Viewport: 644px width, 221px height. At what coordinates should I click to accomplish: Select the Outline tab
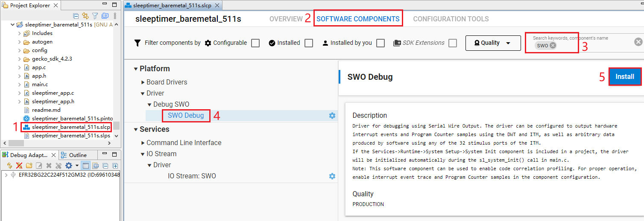pyautogui.click(x=73, y=155)
